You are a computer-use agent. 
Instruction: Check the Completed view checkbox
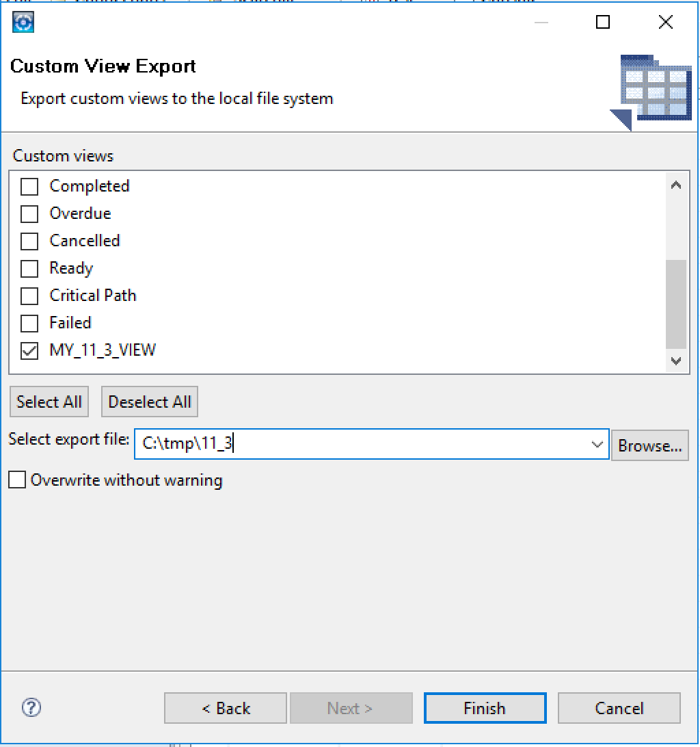(29, 187)
